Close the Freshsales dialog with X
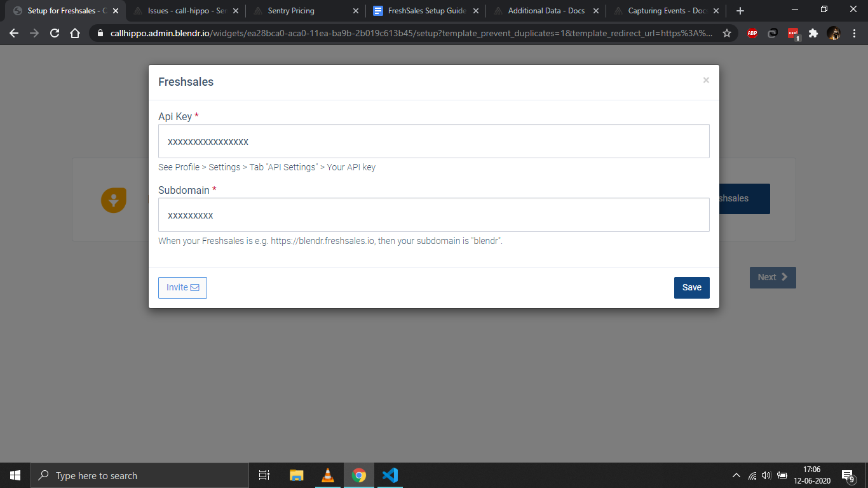This screenshot has height=488, width=868. (706, 80)
